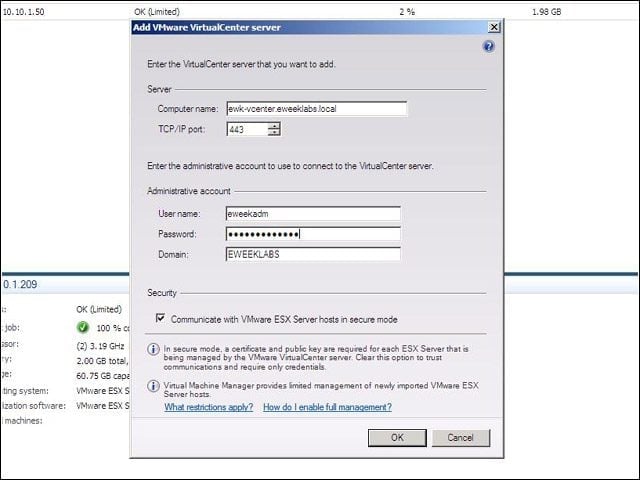Confirm with the OK button

click(x=397, y=438)
